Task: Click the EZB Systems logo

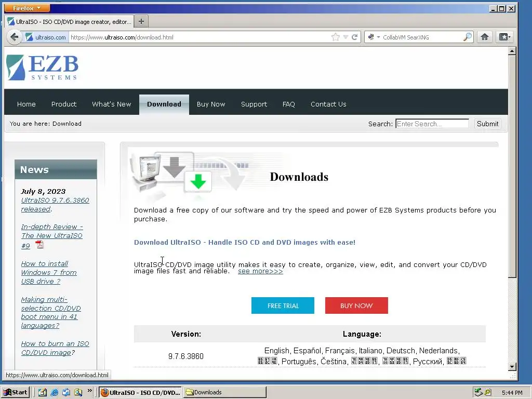Action: pyautogui.click(x=43, y=67)
